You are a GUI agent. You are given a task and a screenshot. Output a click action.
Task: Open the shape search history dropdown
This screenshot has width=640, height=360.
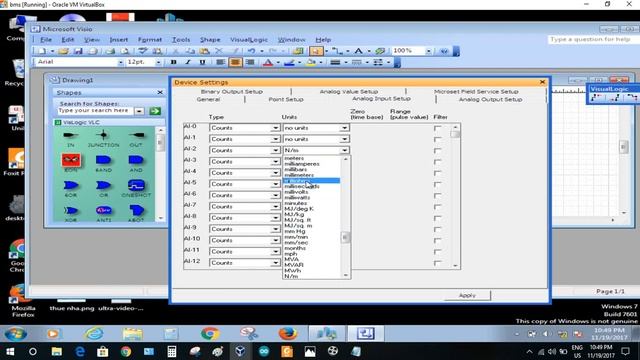coord(139,111)
